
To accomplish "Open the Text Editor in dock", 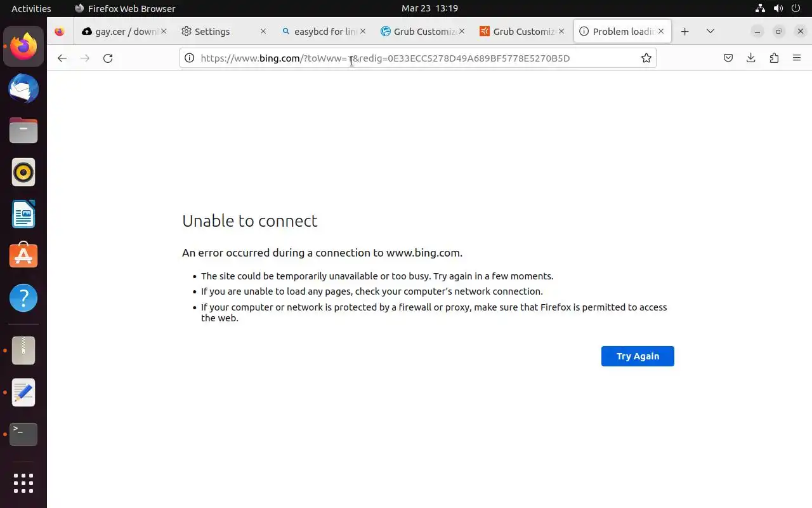I will click(x=23, y=392).
